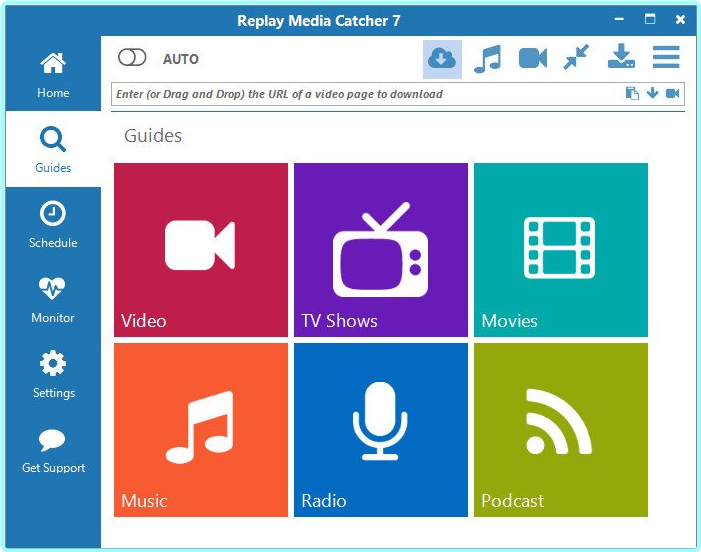The height and width of the screenshot is (552, 701).
Task: Click the small camera record icon in URL bar
Action: coord(672,93)
